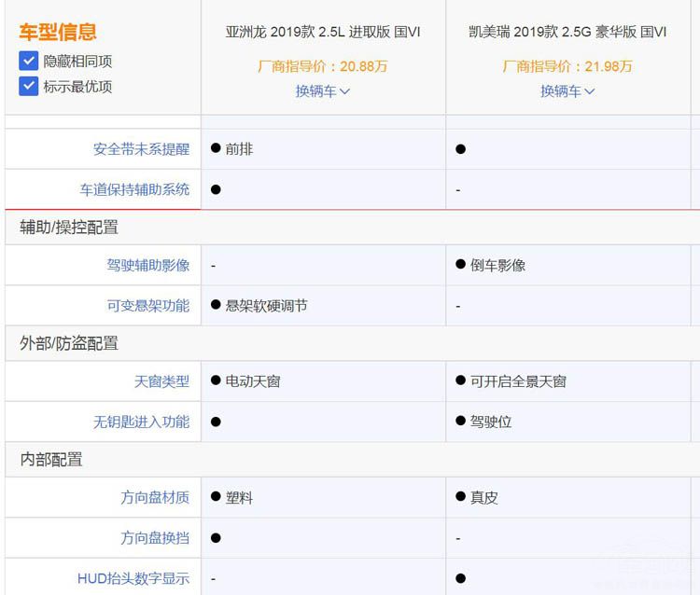The width and height of the screenshot is (700, 595).
Task: Click the 安全带未系提醒 feature link
Action: [141, 149]
